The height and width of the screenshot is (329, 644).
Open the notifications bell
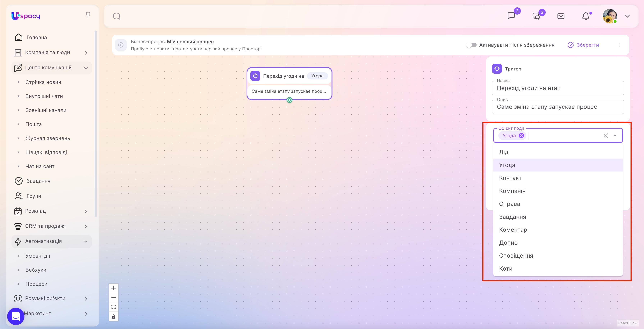coord(585,16)
